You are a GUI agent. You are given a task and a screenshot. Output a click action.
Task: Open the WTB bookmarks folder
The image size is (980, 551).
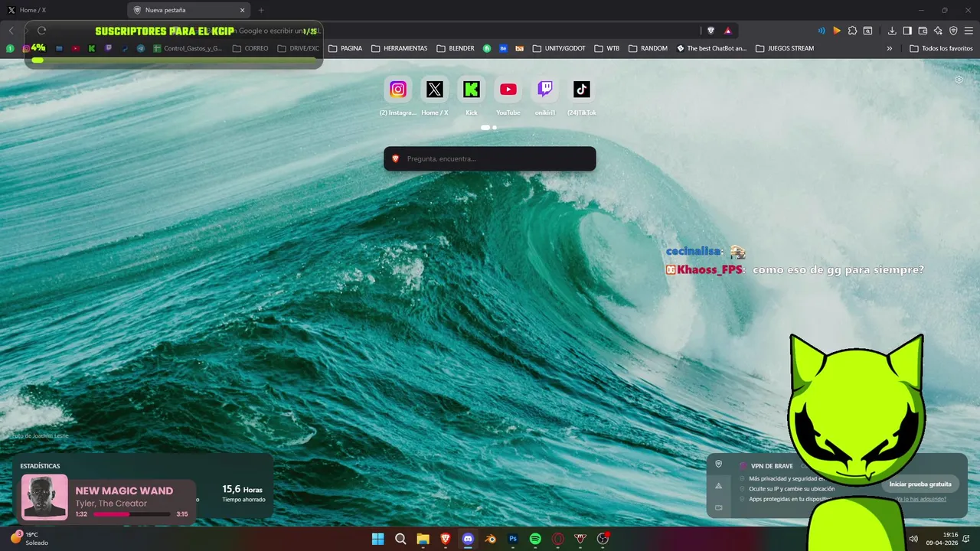[x=607, y=48]
